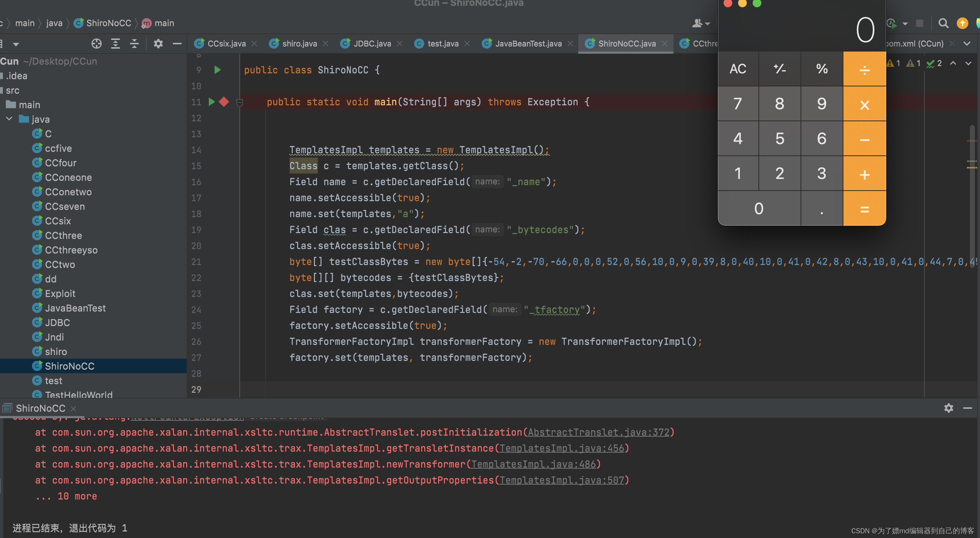Open project view options dropdown
The image size is (980, 538).
[x=16, y=45]
